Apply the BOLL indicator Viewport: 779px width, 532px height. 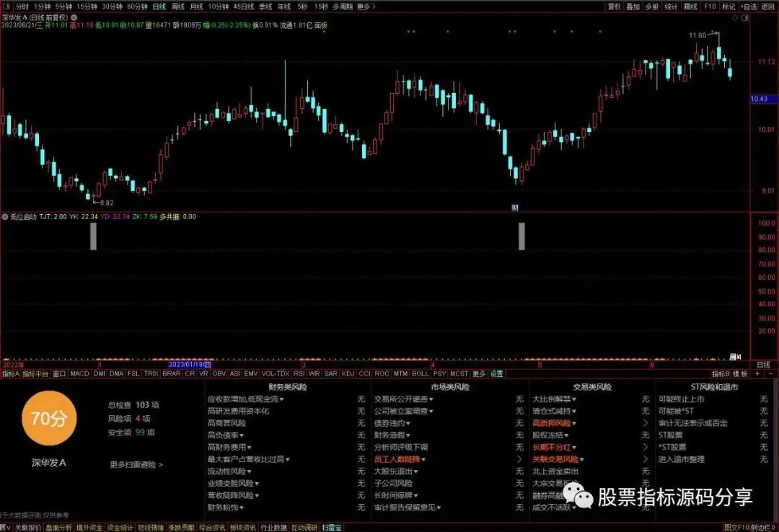[x=421, y=373]
